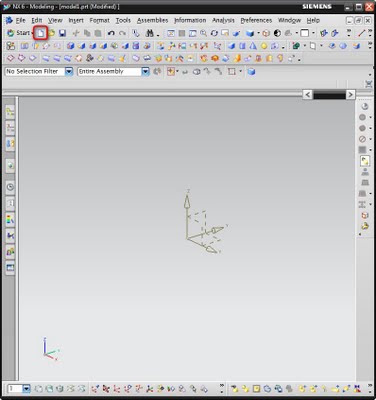Click the black horizontal scrollbar thumb
Screen dimensions: 376x400
329,95
